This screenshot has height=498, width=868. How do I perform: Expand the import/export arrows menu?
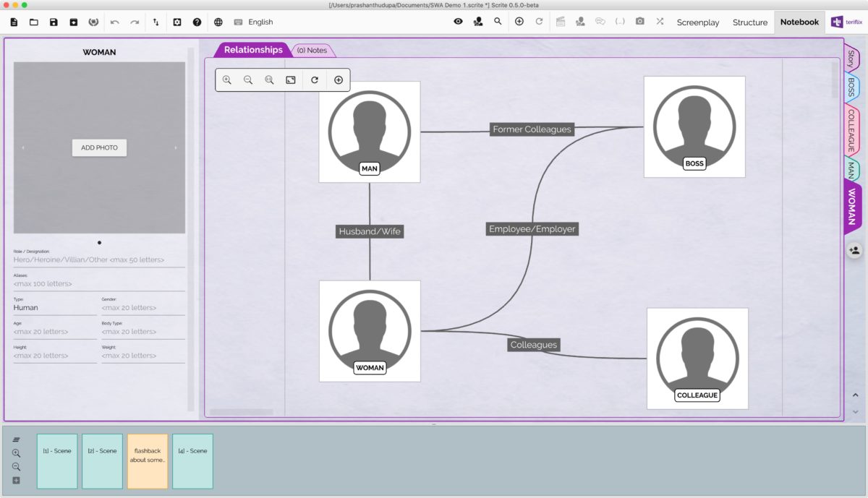pos(156,22)
